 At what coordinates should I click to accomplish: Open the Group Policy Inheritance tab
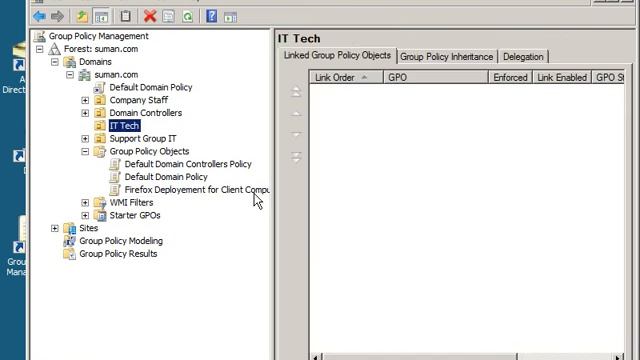point(447,57)
